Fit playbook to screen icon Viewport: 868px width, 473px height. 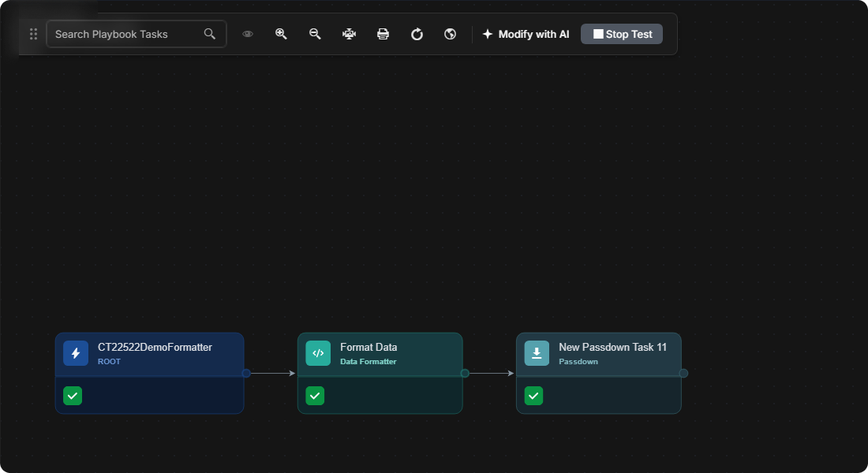coord(349,35)
